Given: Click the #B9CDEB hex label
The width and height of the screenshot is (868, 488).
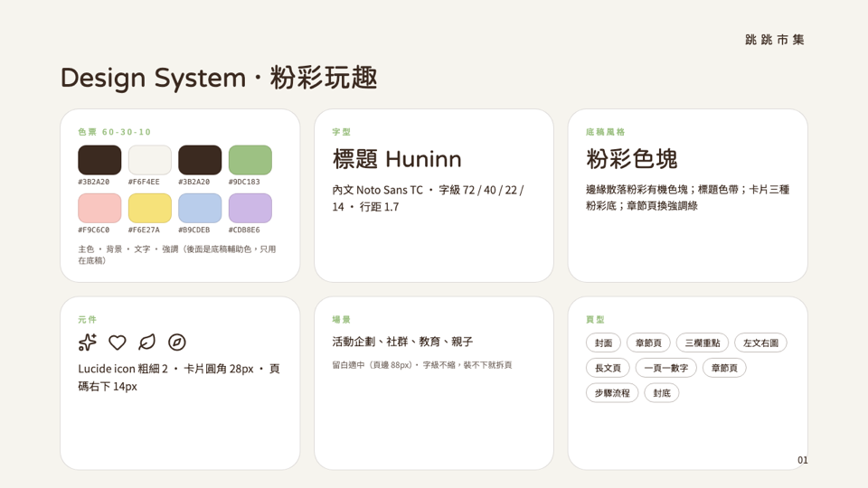Looking at the screenshot, I should [x=194, y=230].
